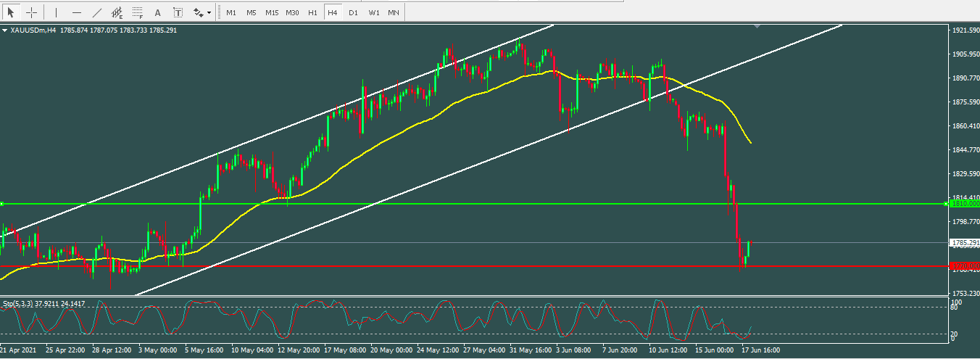The image size is (980, 359).
Task: Click the text label tool
Action: [x=178, y=12]
